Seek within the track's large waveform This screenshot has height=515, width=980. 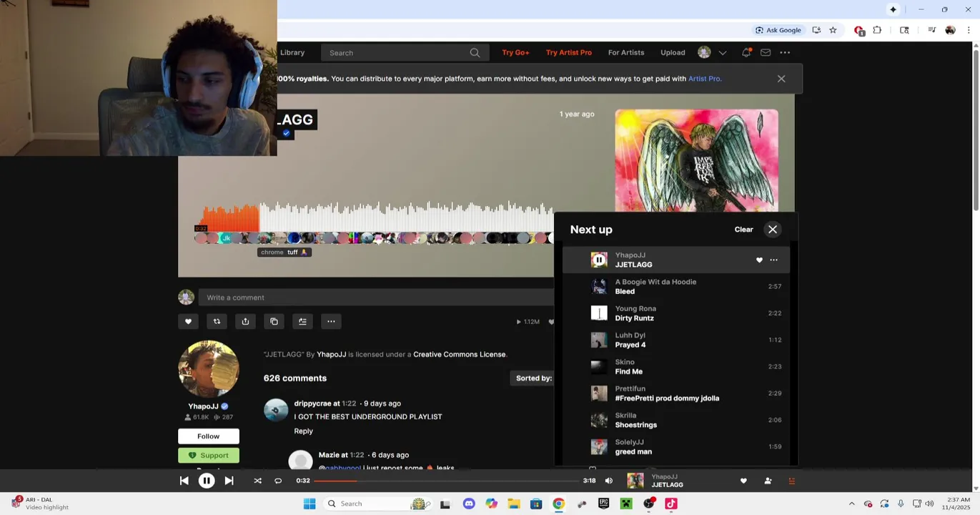(x=373, y=218)
